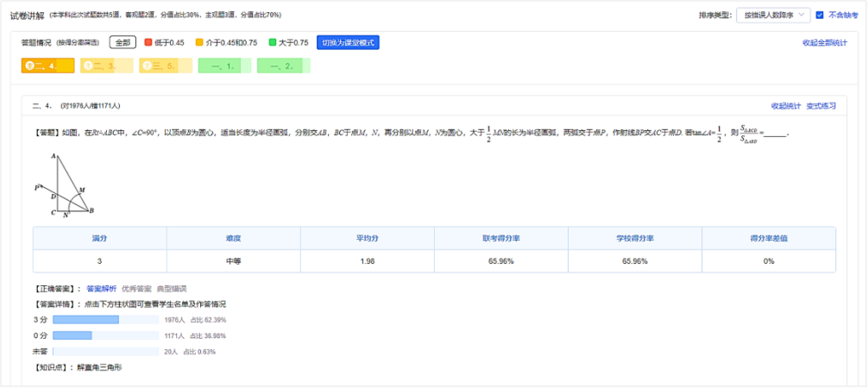Click the 平均分 column header
Image resolution: width=868 pixels, height=388 pixels.
click(x=368, y=239)
